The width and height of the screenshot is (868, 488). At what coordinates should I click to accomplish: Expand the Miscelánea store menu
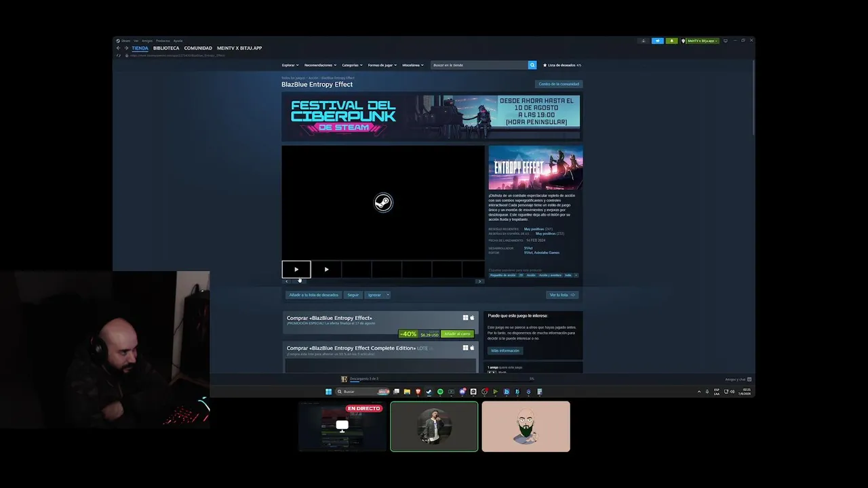pyautogui.click(x=413, y=65)
